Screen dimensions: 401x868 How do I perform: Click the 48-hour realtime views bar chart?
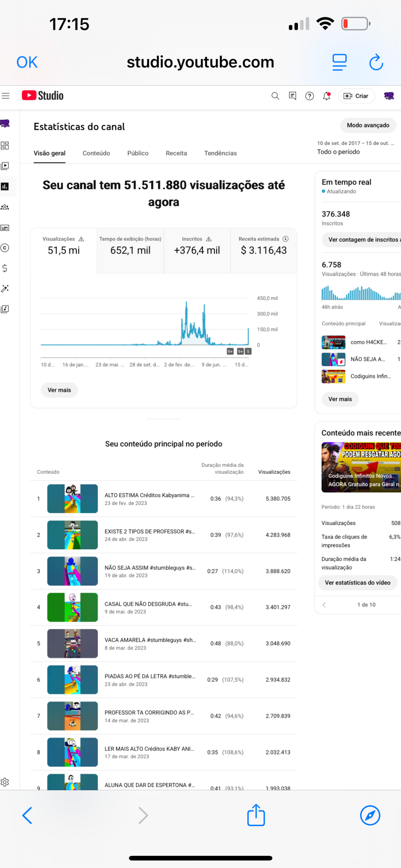[361, 293]
